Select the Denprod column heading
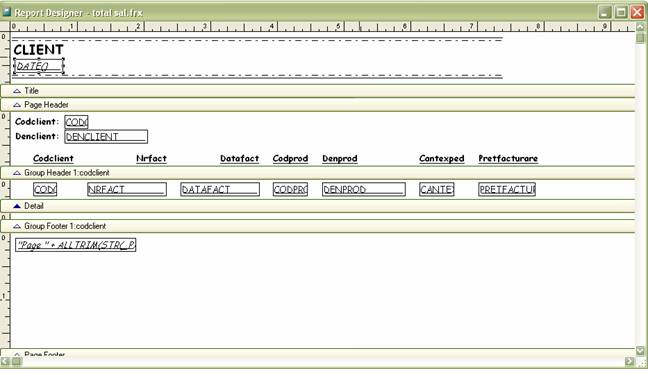Screen dimensions: 648x369 pos(340,159)
